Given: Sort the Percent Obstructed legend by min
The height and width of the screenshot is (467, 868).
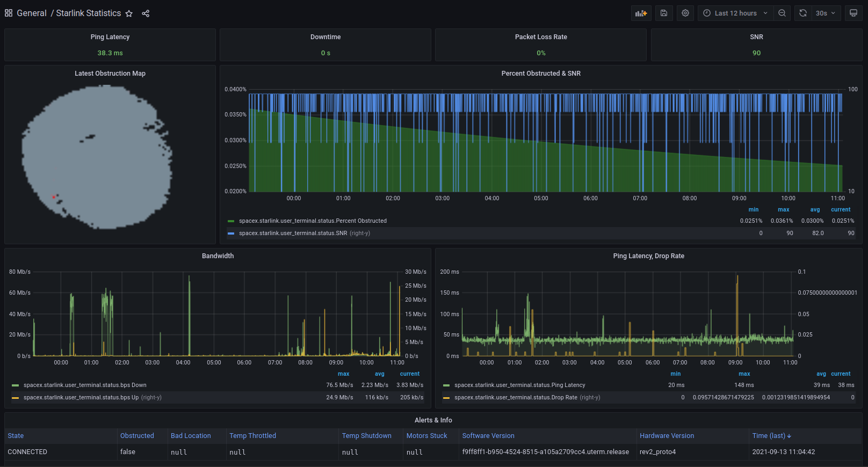Looking at the screenshot, I should pyautogui.click(x=753, y=210).
